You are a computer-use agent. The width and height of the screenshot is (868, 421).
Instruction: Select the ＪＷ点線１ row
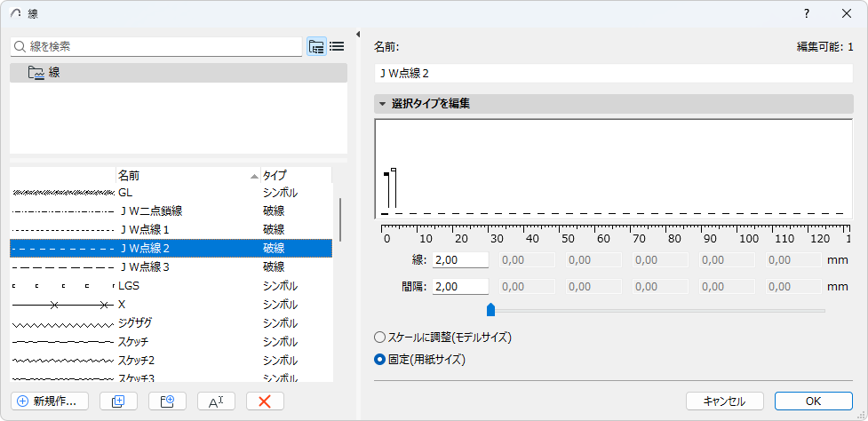click(171, 229)
